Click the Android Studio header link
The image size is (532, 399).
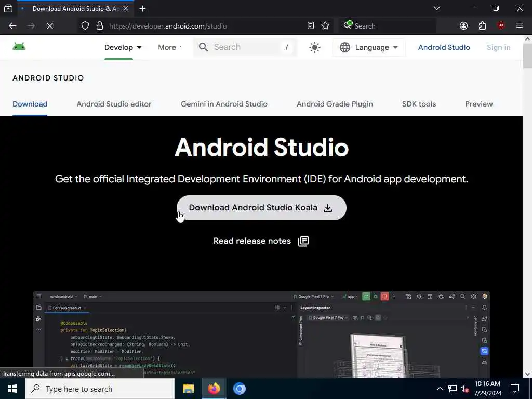point(444,47)
